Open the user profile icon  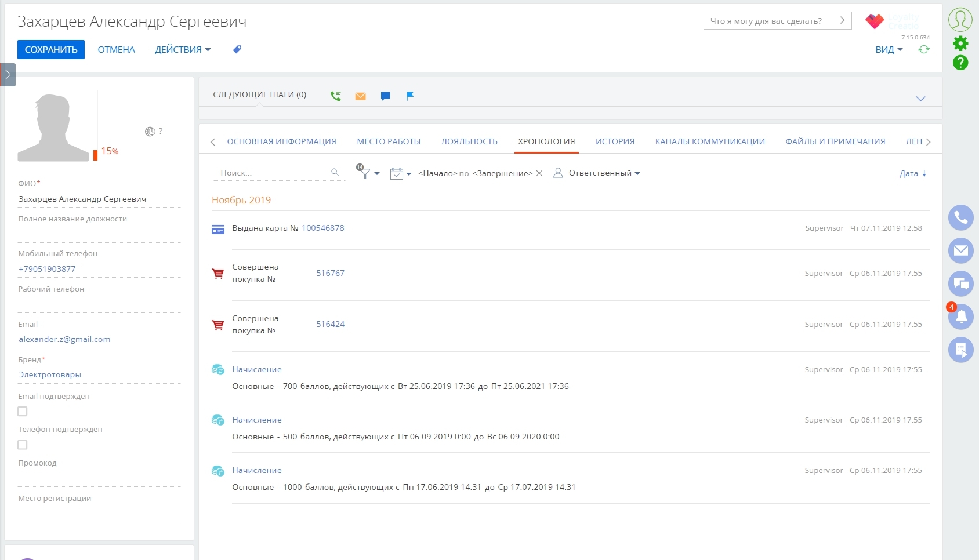(960, 20)
